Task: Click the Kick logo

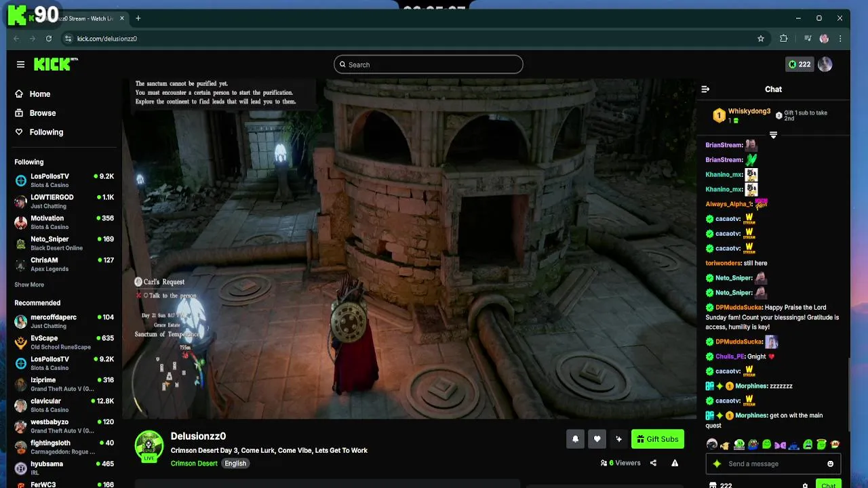Action: (56, 64)
